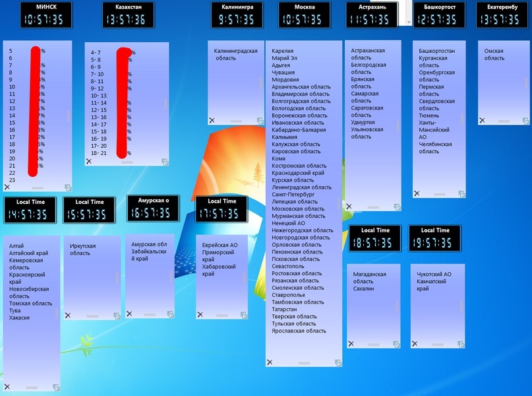Click the resize icon on the Амурская обл note
Image resolution: width=532 pixels, height=396 pixels.
[170, 315]
